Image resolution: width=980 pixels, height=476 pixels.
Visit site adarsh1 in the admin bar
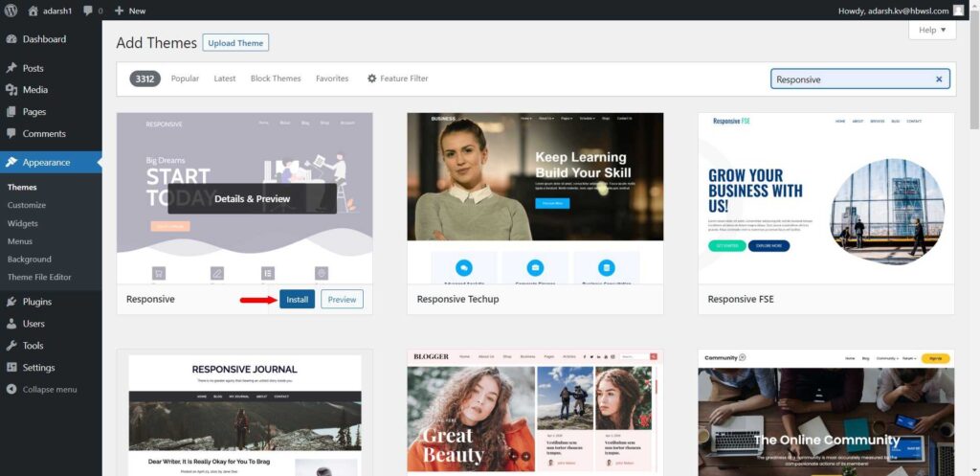[48, 11]
